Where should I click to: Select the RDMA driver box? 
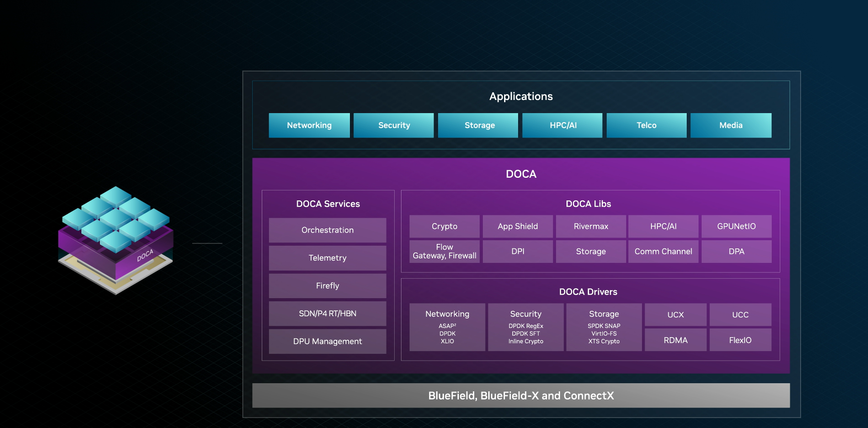pyautogui.click(x=675, y=340)
